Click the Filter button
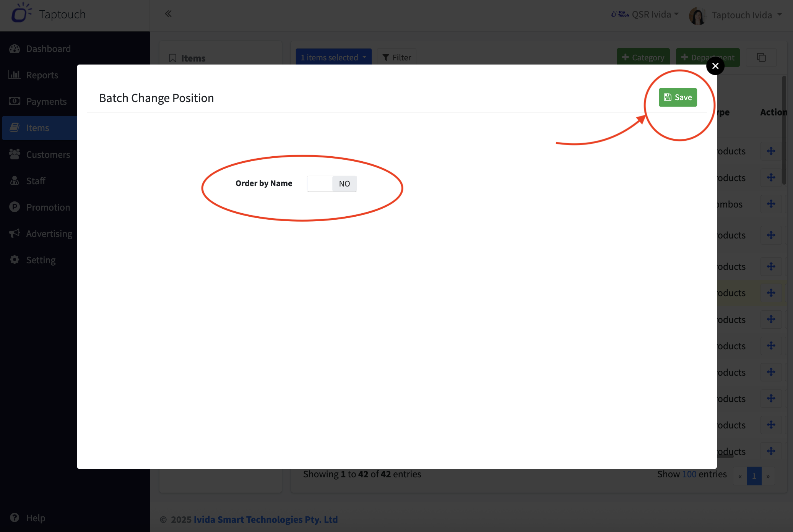 (x=396, y=57)
